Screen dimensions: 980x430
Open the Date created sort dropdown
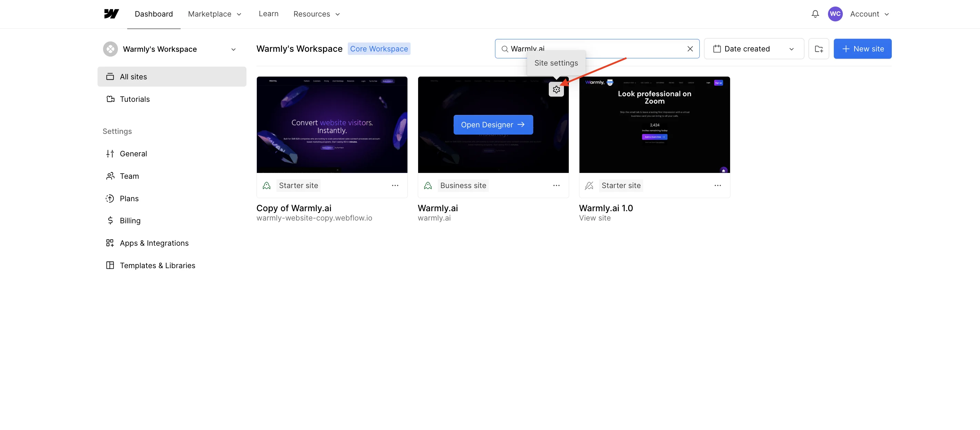pyautogui.click(x=754, y=49)
